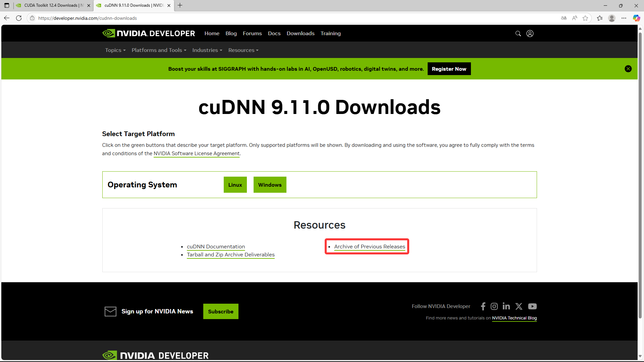Open NVIDIA Developer X (Twitter) icon

pos(519,306)
